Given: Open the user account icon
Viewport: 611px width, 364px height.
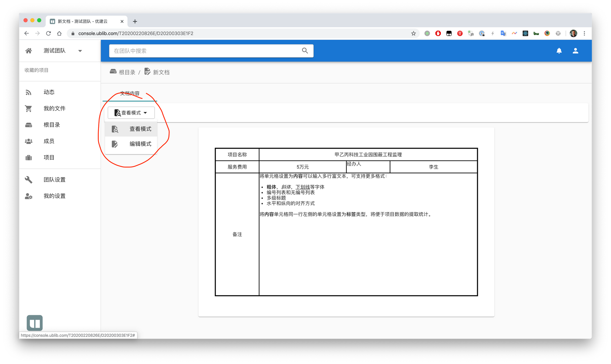Looking at the screenshot, I should (x=575, y=51).
